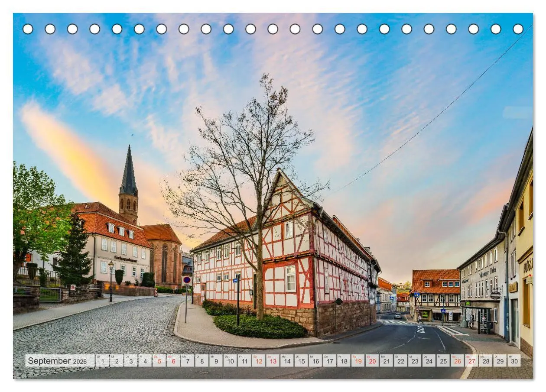Select Saturday 5 in the calendar strip
The height and width of the screenshot is (392, 546).
159,361
